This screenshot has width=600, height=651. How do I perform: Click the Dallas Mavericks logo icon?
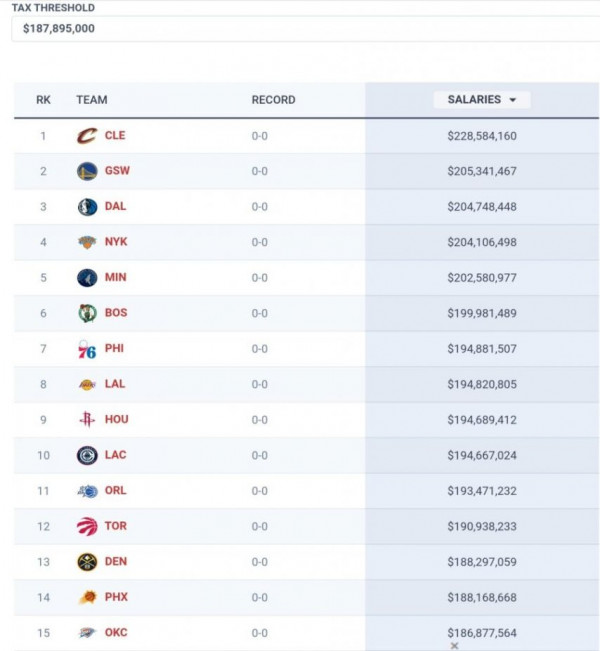coord(87,207)
